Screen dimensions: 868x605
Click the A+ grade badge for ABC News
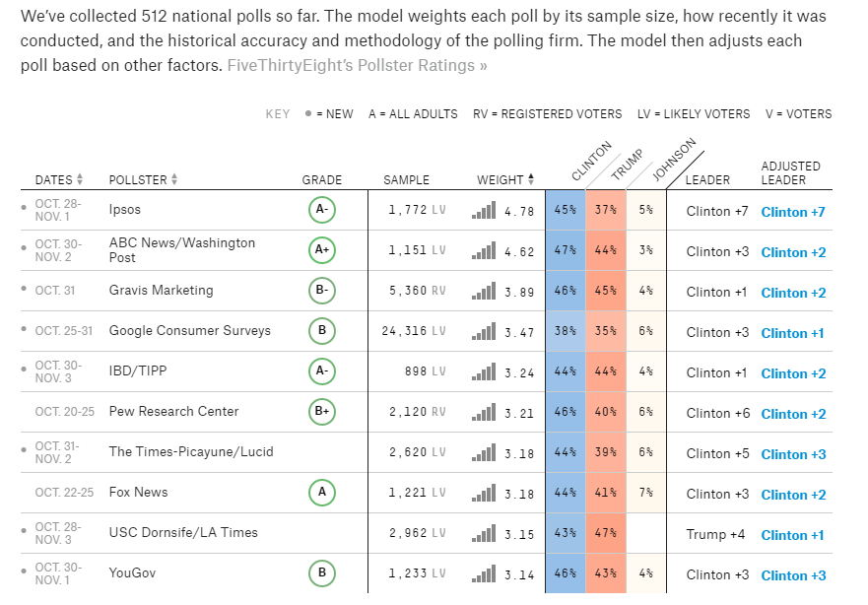(x=322, y=250)
